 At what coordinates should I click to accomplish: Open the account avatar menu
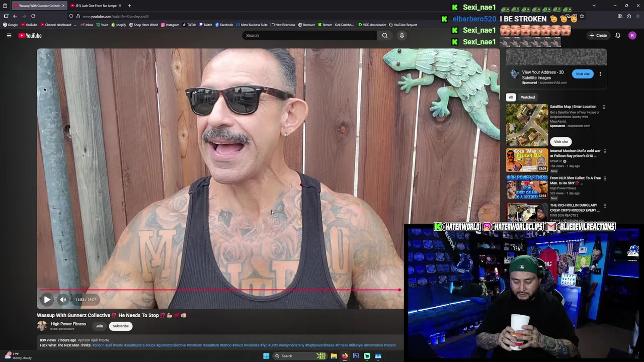[632, 35]
